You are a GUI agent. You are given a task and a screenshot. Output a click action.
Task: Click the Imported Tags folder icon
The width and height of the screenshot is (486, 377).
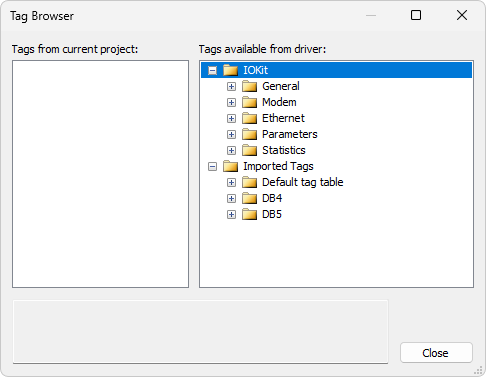coord(230,166)
